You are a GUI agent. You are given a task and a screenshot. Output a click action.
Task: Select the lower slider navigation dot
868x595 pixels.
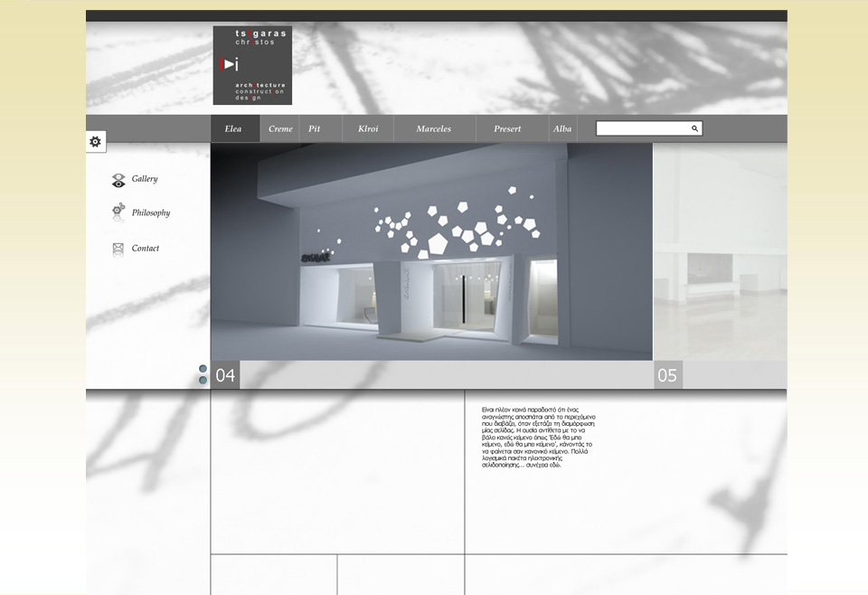pyautogui.click(x=203, y=381)
